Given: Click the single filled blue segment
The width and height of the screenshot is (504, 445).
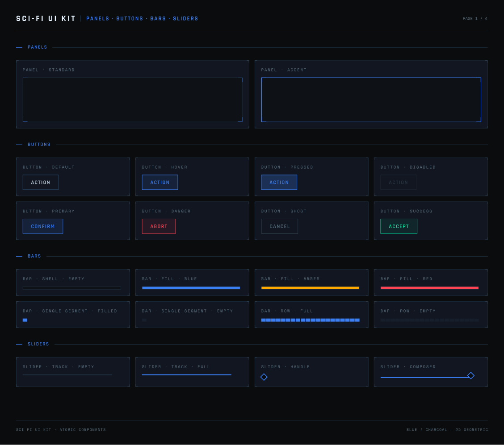Looking at the screenshot, I should 25,320.
